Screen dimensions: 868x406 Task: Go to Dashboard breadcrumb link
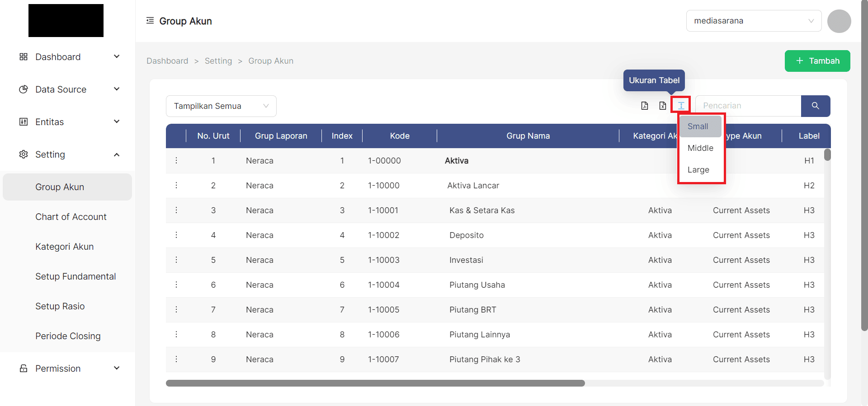(x=167, y=61)
